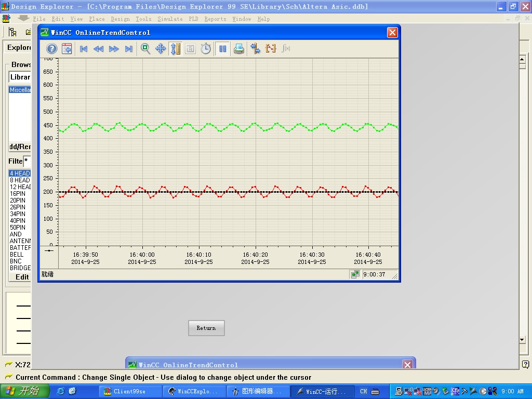This screenshot has height=399, width=532.
Task: Open the select time range clock icon
Action: click(x=206, y=49)
